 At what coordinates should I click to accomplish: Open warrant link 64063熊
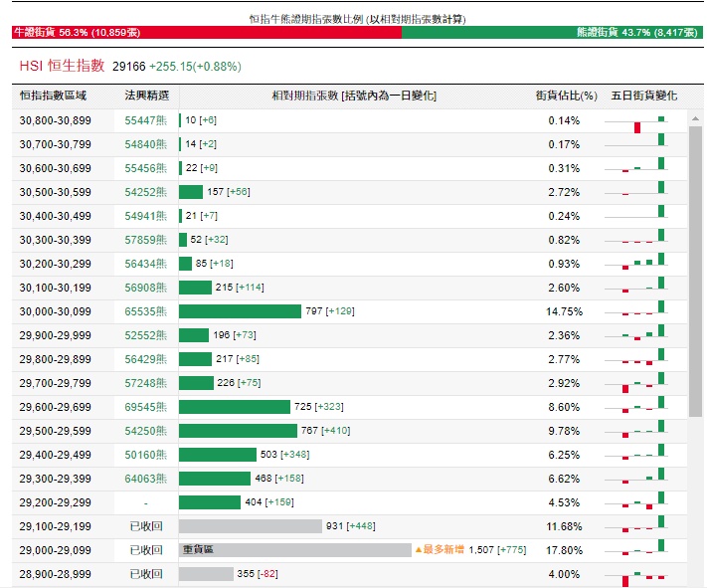click(145, 479)
